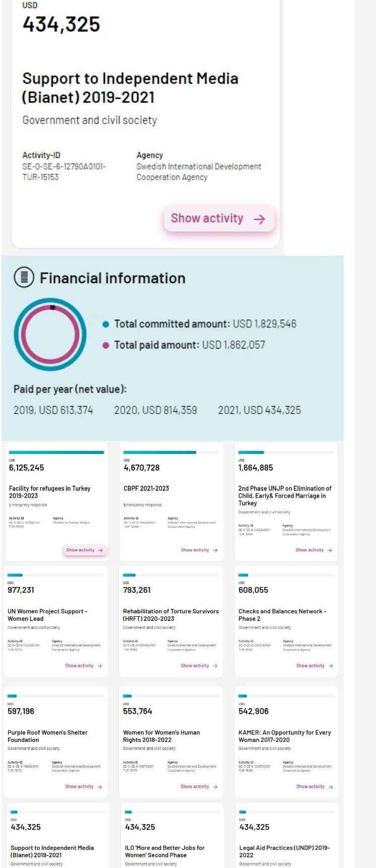This screenshot has height=868, width=376.
Task: Click the teal Total committed amount legend dot
Action: tap(105, 324)
